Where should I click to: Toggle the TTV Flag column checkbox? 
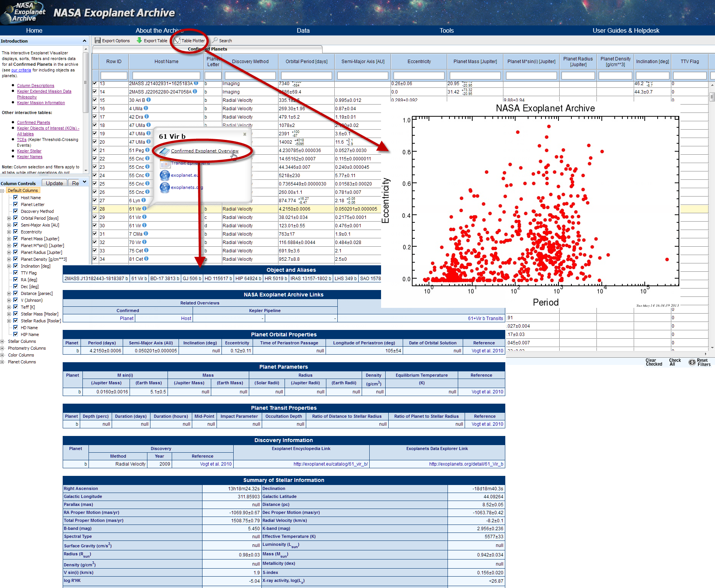(16, 273)
